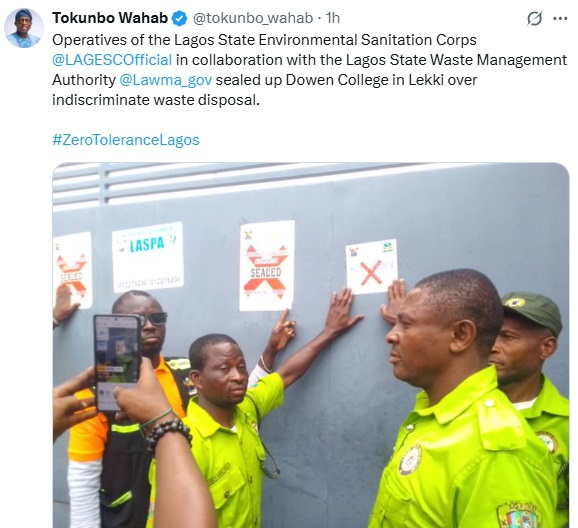Screen dimensions: 578x528
Task: Open the @LAGESCOfficial mention
Action: coord(112,60)
